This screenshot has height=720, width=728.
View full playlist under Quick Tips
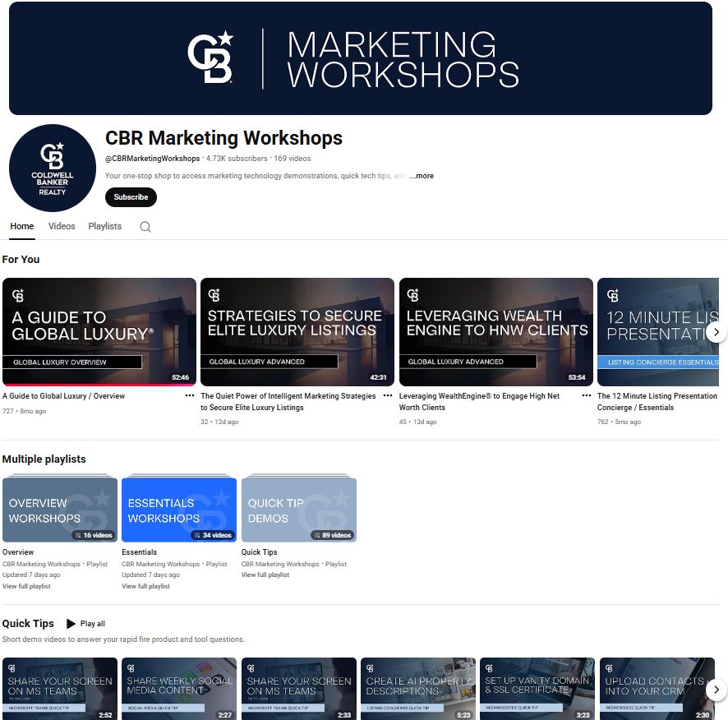point(265,575)
